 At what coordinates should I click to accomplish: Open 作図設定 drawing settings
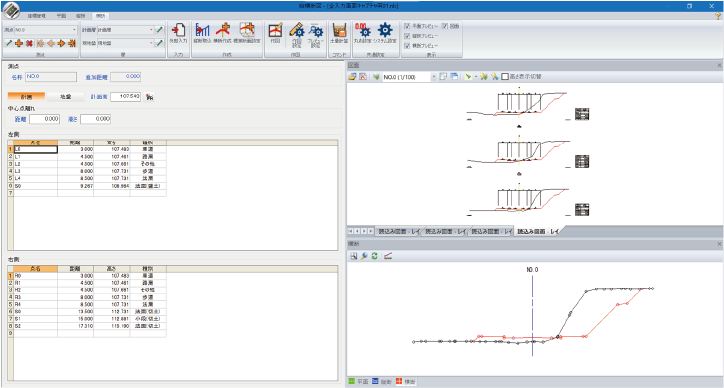coord(296,35)
